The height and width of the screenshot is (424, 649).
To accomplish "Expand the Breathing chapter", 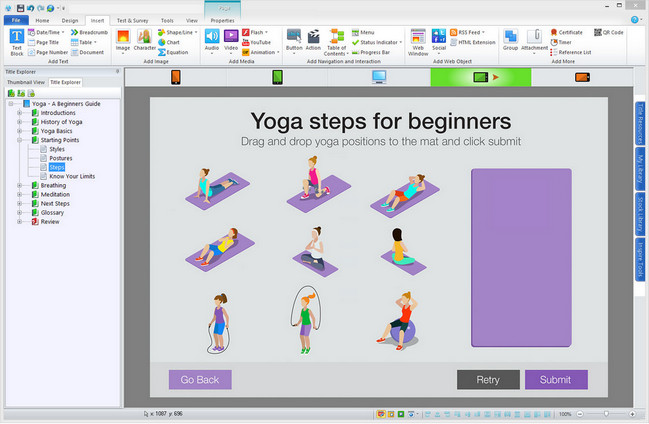I will (19, 185).
